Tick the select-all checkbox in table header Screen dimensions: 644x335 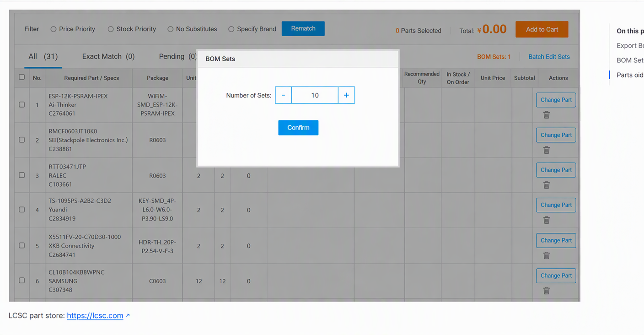coord(21,77)
